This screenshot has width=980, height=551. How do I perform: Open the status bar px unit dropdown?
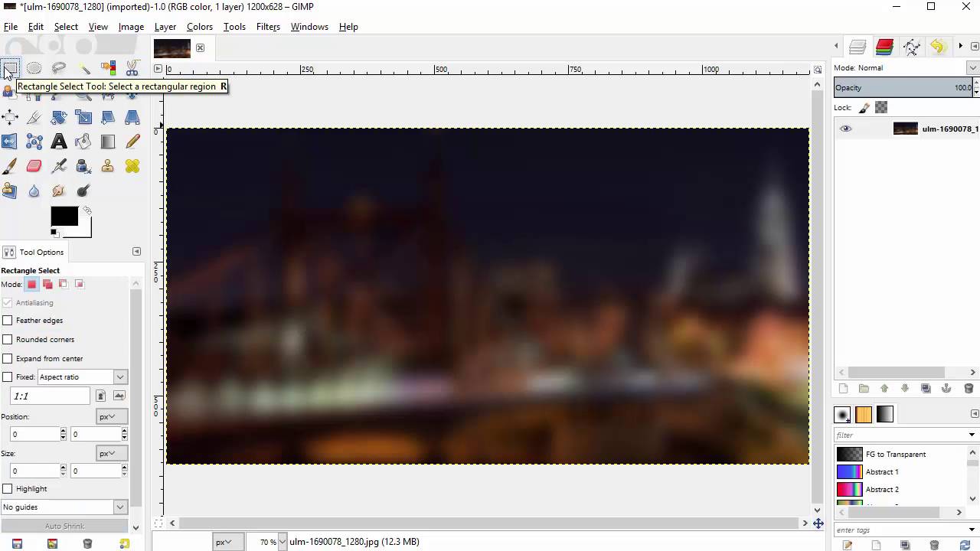(228, 542)
